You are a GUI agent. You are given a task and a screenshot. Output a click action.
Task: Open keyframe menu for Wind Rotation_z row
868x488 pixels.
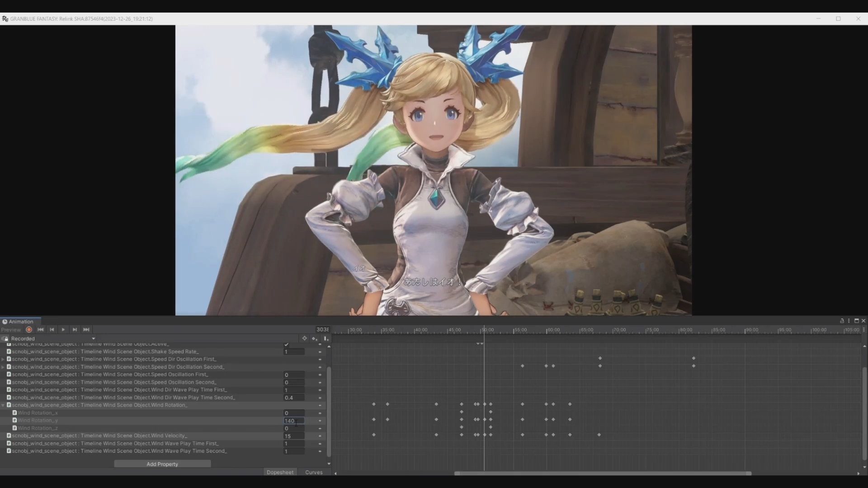(320, 428)
